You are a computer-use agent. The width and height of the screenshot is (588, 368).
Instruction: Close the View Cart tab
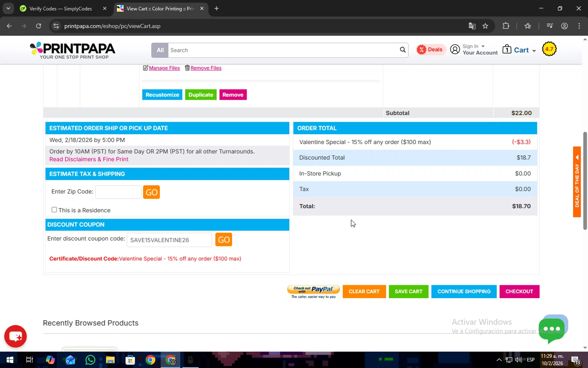[202, 8]
